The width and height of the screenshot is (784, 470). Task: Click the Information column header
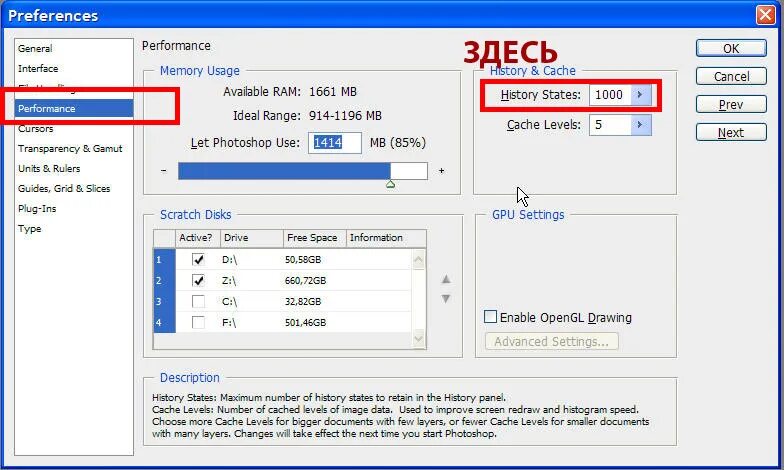[386, 238]
